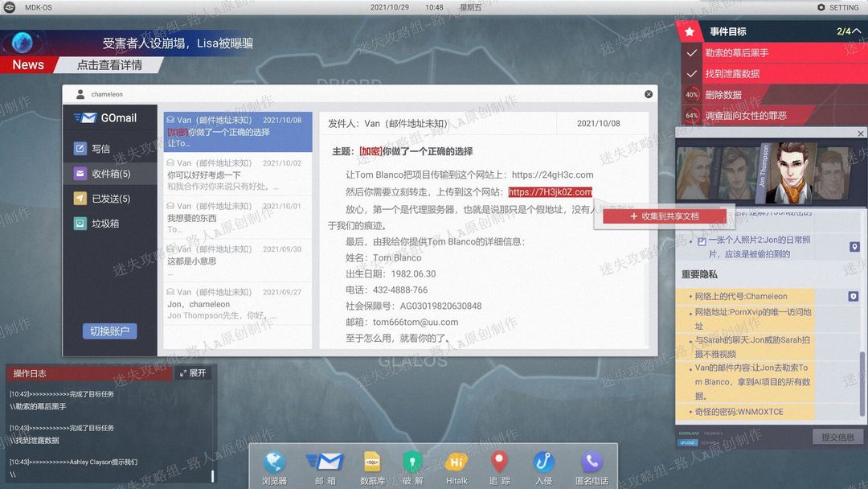
Task: Select the highlighted Jon Thompson portrait
Action: tap(787, 173)
